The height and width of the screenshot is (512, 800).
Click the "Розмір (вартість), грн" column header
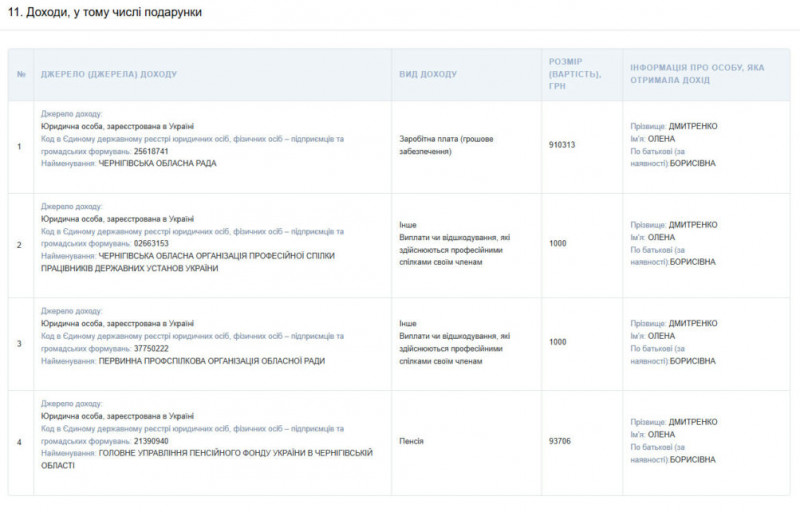pyautogui.click(x=574, y=74)
